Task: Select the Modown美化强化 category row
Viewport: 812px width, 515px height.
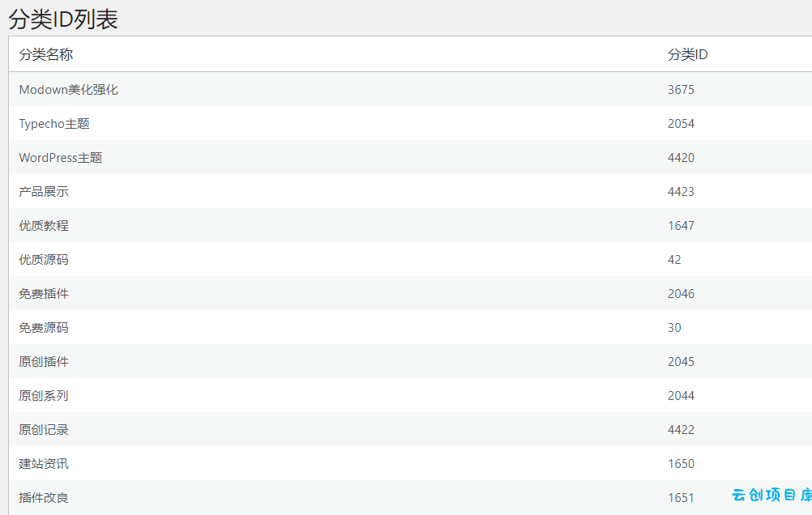Action: pos(410,90)
